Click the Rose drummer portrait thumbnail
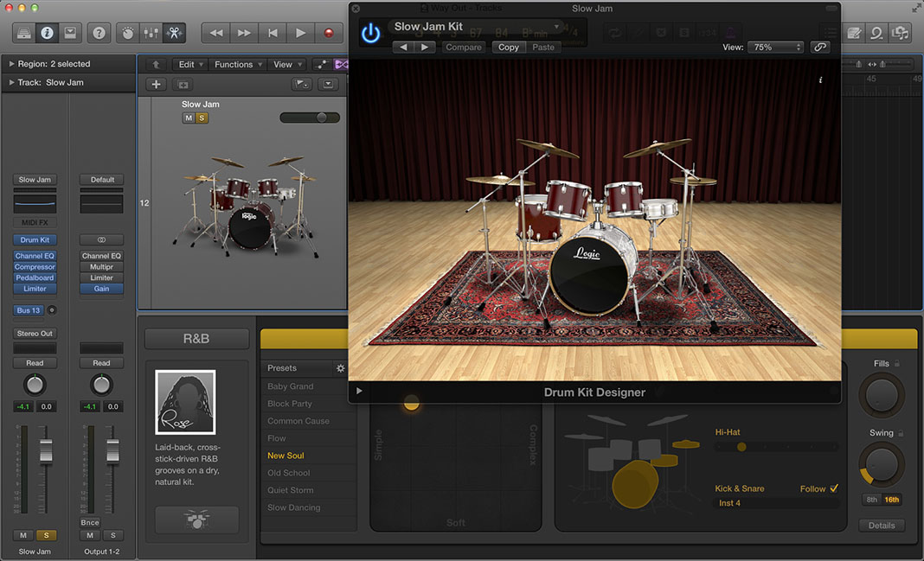924x561 pixels. tap(185, 401)
